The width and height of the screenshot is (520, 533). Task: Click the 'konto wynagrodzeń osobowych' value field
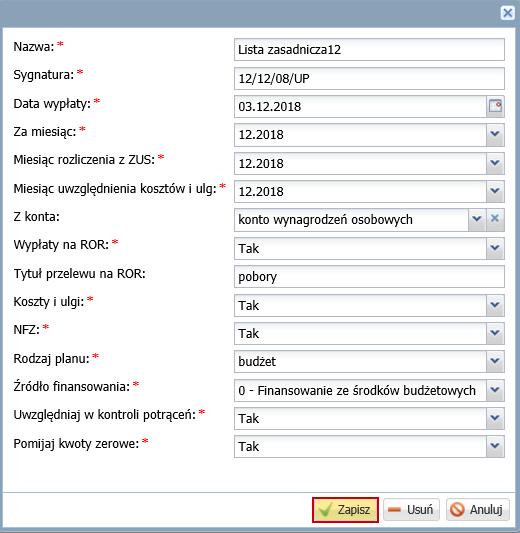[x=351, y=220]
